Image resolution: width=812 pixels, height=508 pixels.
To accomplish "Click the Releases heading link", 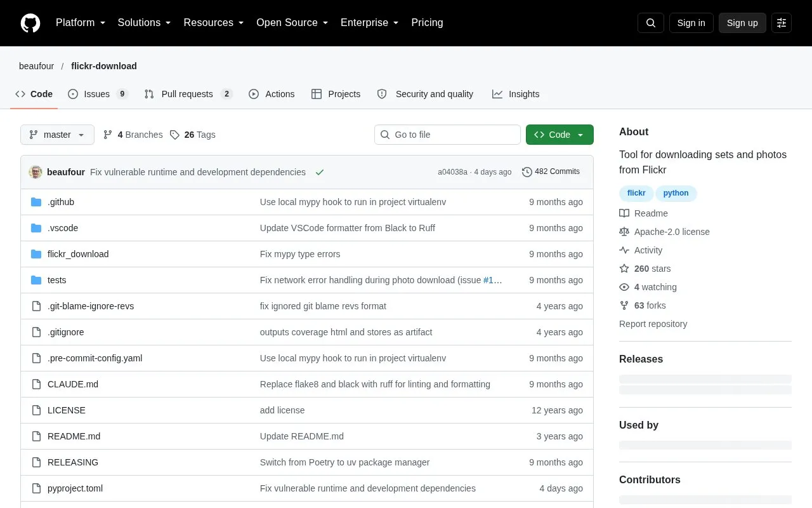I will click(641, 359).
